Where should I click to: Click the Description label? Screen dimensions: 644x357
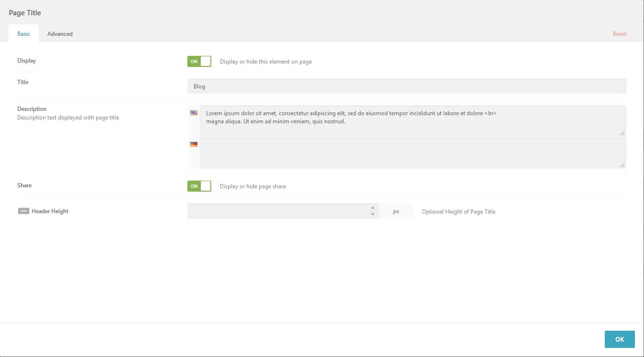tap(32, 109)
